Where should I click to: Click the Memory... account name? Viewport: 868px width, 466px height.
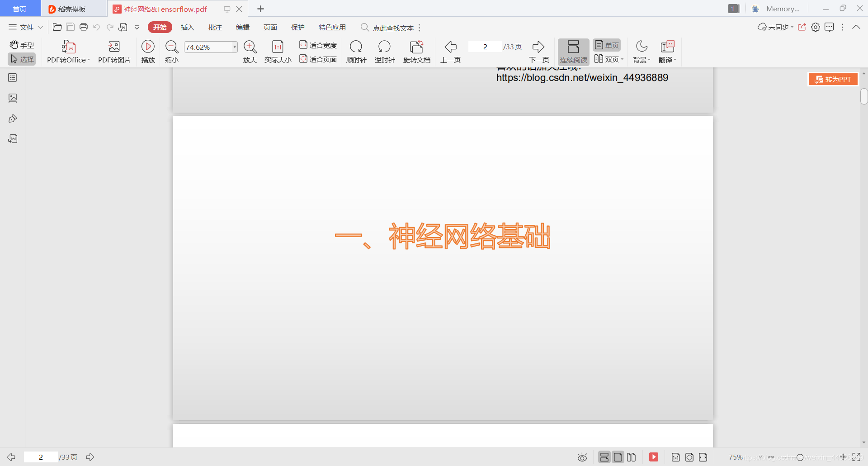(x=783, y=9)
